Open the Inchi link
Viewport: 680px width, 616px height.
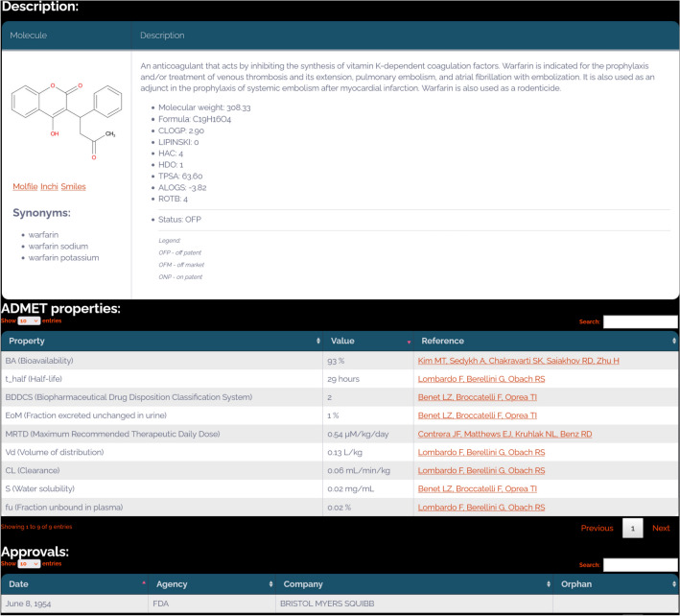point(49,186)
